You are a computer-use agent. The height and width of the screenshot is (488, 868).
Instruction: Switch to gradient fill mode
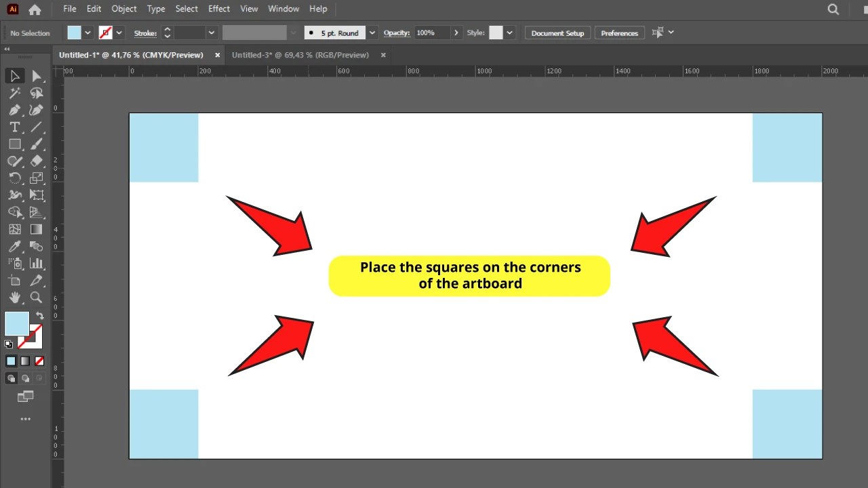pos(24,361)
